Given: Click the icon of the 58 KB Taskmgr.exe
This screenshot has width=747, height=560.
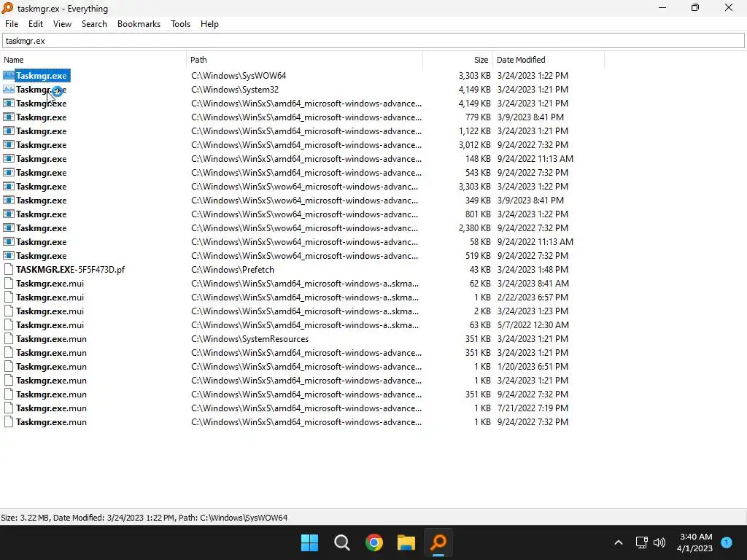Looking at the screenshot, I should 9,241.
